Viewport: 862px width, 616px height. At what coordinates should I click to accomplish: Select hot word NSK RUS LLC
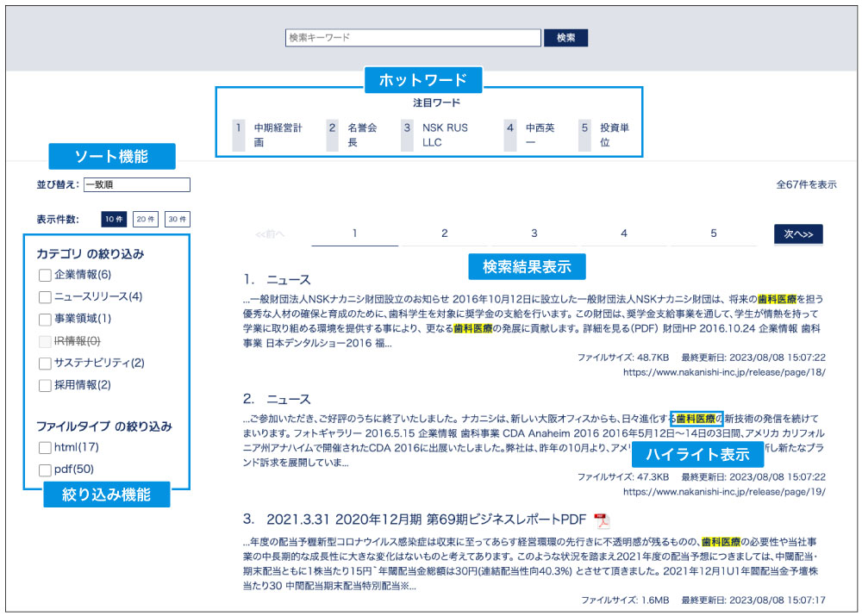pyautogui.click(x=445, y=134)
